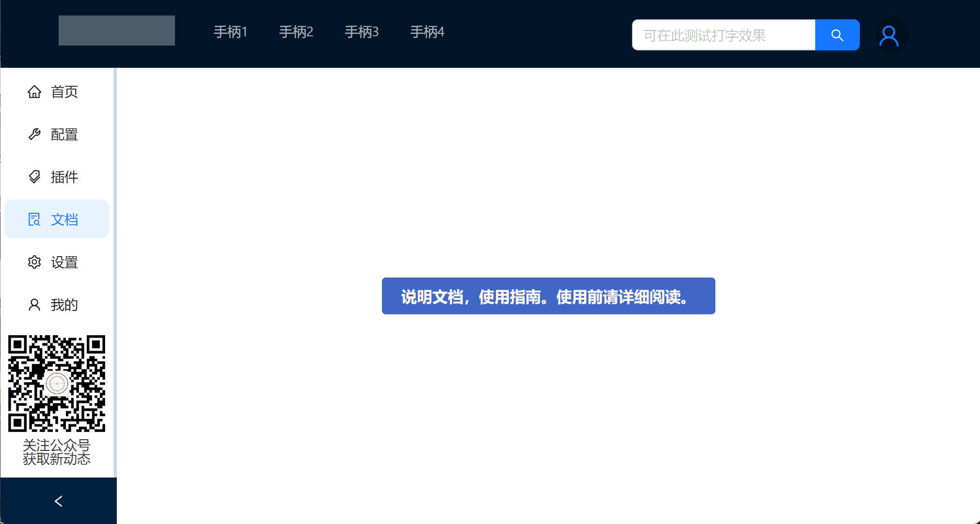Open the 手柄2 menu item
The image size is (980, 524).
click(296, 31)
